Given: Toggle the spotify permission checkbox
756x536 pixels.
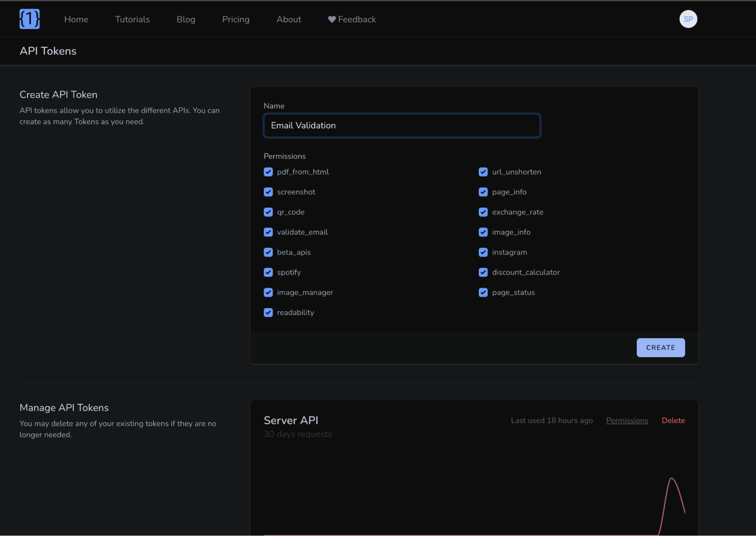Looking at the screenshot, I should click(268, 272).
